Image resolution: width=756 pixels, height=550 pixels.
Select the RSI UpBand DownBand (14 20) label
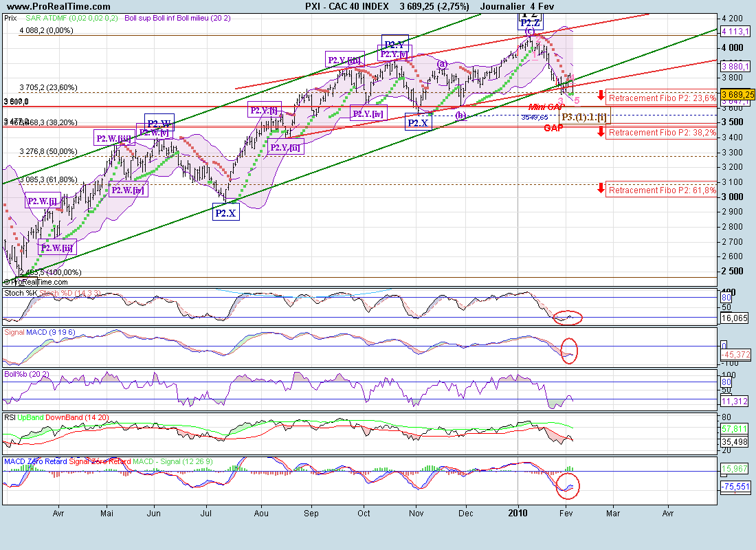click(x=56, y=417)
